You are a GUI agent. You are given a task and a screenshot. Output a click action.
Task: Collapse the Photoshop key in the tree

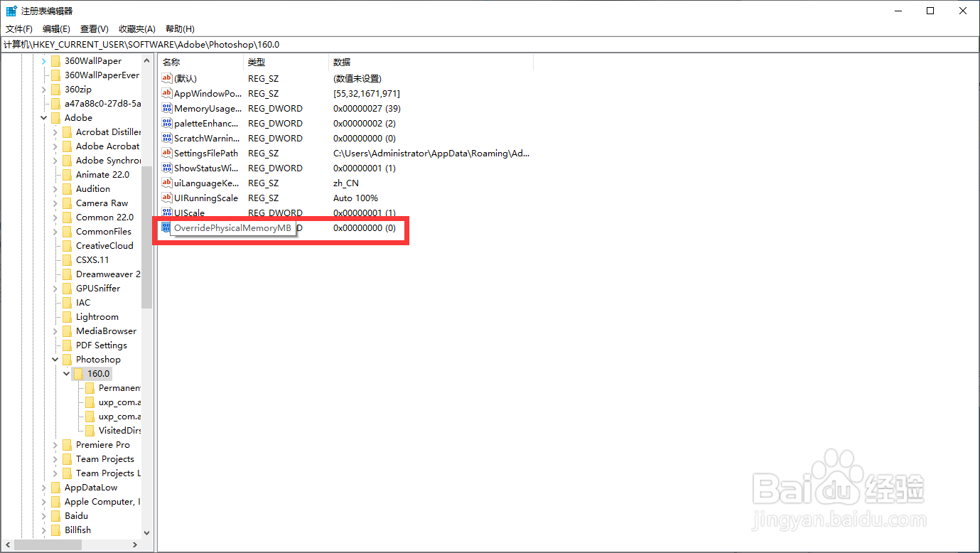tap(55, 359)
